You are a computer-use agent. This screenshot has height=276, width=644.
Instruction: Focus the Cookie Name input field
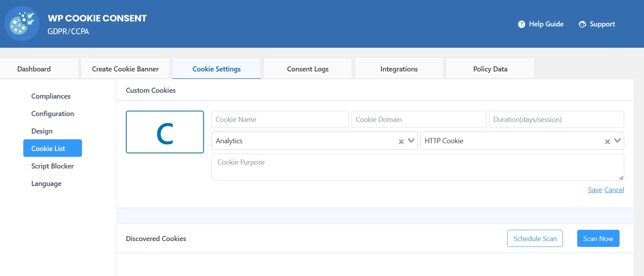(280, 119)
